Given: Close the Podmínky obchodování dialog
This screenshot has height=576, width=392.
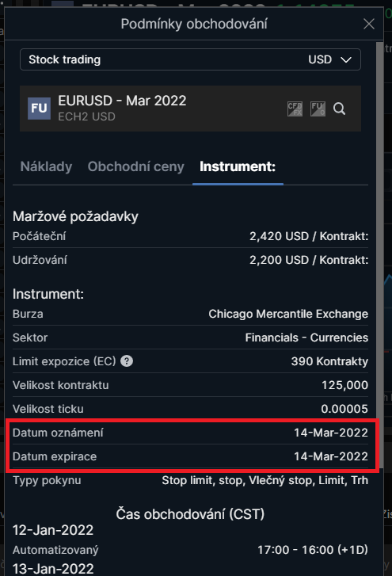Looking at the screenshot, I should tap(368, 25).
